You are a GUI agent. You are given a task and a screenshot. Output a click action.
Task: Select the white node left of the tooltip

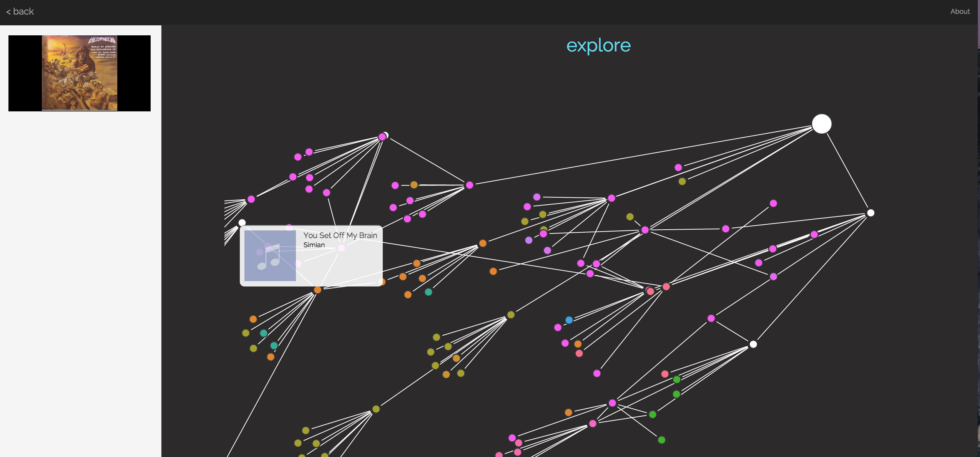tap(242, 222)
